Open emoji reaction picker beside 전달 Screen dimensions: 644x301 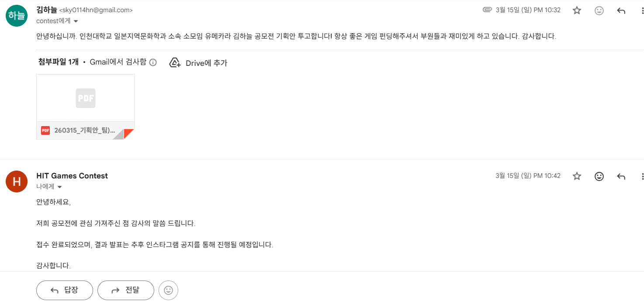(168, 290)
